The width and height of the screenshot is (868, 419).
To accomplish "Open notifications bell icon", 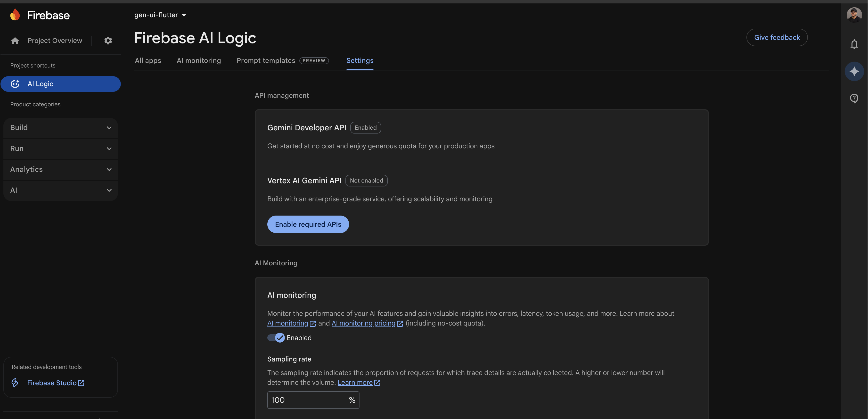I will (854, 44).
